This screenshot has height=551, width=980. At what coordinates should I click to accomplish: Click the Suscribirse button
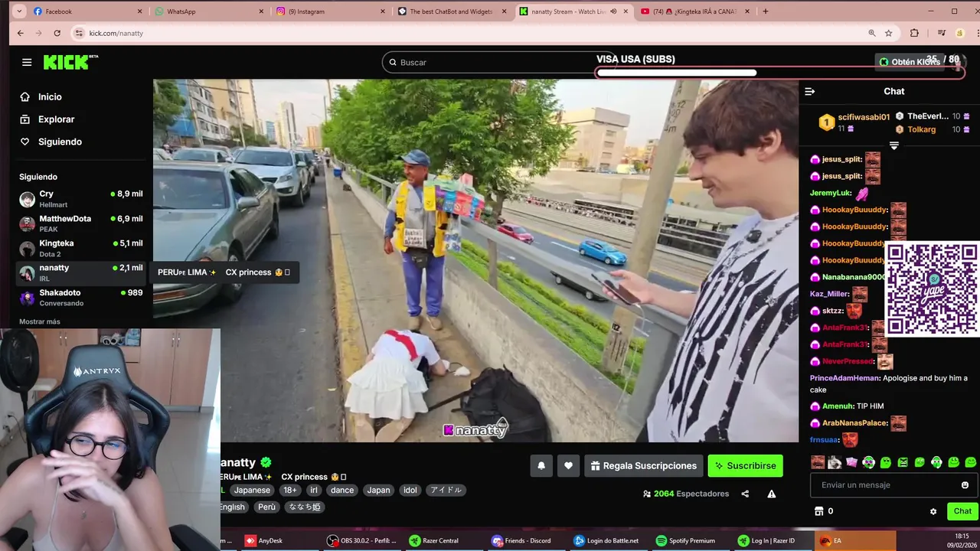tap(745, 465)
